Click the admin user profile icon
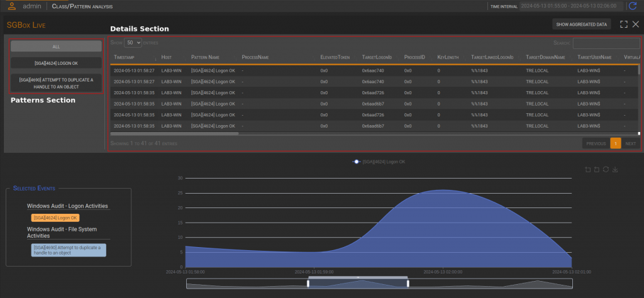Viewport: 644px width, 298px height. tap(13, 6)
